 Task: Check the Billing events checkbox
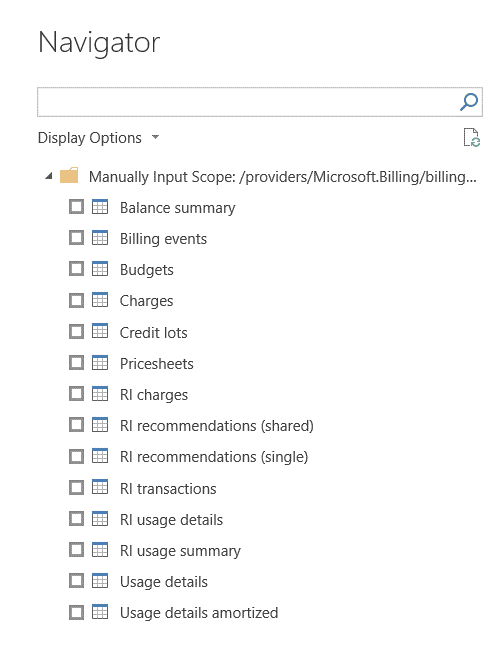pos(76,238)
